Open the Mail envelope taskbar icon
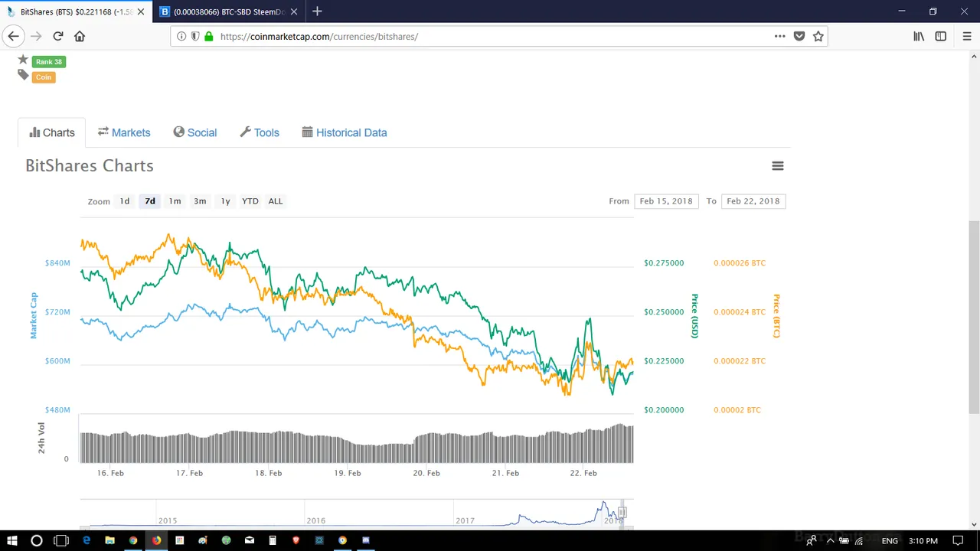980x551 pixels. (250, 540)
